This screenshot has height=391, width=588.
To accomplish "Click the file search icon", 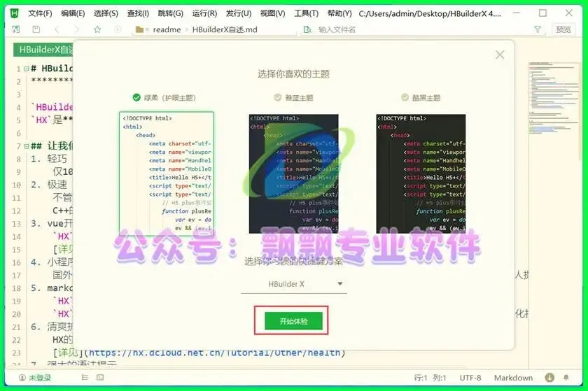I will (x=307, y=29).
